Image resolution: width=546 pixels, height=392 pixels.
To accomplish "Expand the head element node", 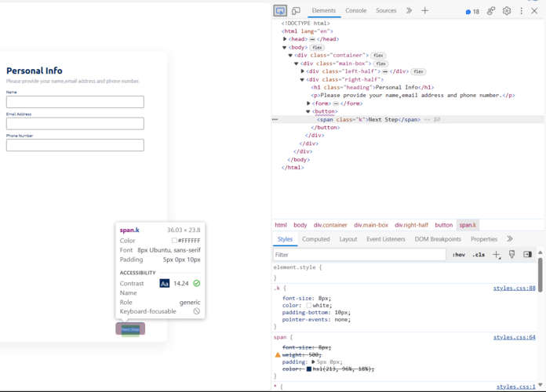I will click(285, 39).
